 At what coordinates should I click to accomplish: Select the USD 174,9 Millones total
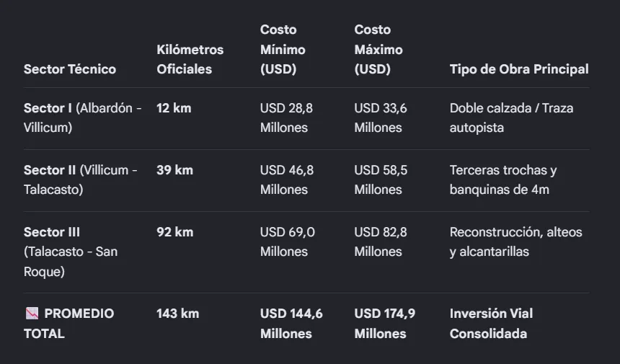385,324
